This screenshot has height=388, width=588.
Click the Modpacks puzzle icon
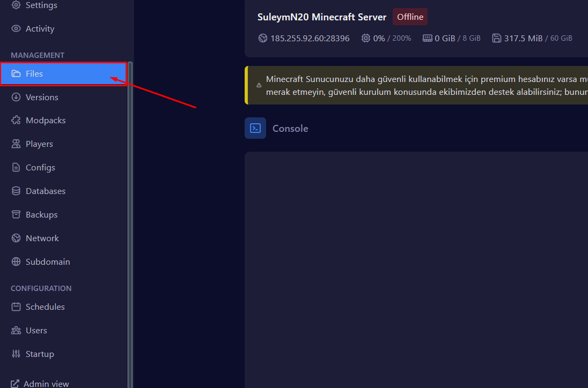click(16, 120)
